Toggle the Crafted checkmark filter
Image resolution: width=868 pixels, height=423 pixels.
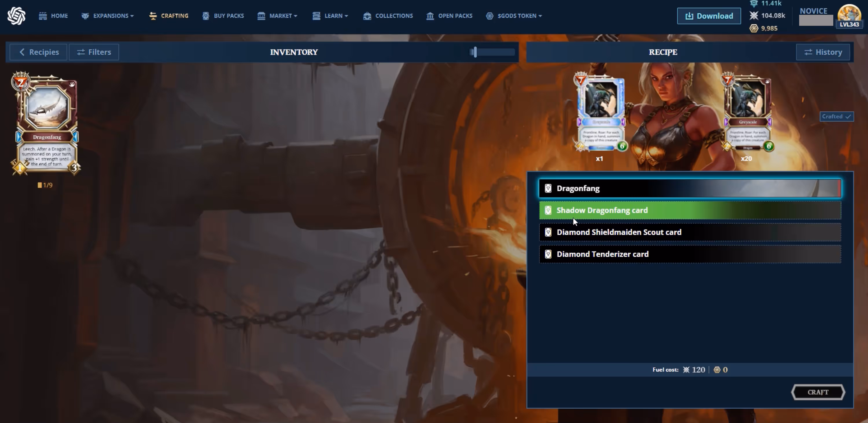(x=836, y=116)
